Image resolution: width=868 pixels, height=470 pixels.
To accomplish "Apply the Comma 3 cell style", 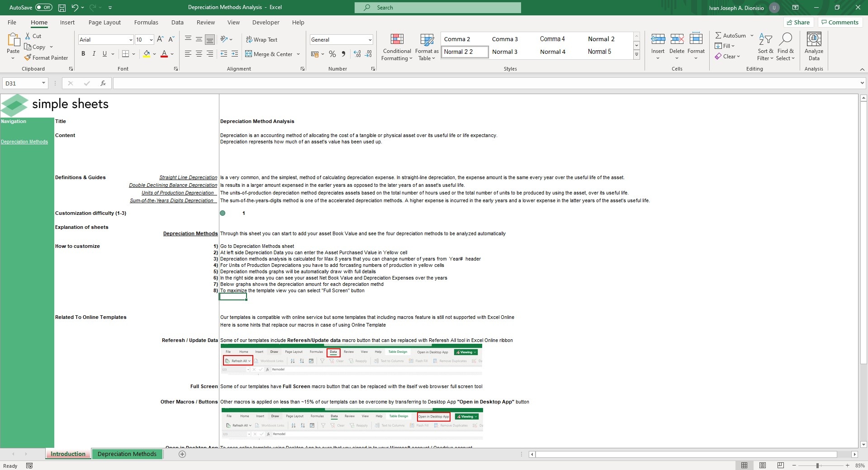I will click(505, 39).
